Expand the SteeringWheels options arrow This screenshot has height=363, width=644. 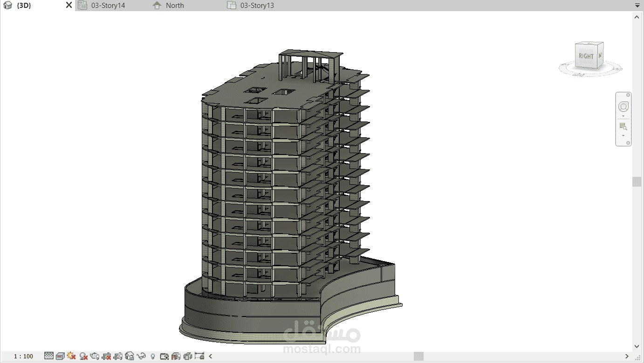coord(623,116)
